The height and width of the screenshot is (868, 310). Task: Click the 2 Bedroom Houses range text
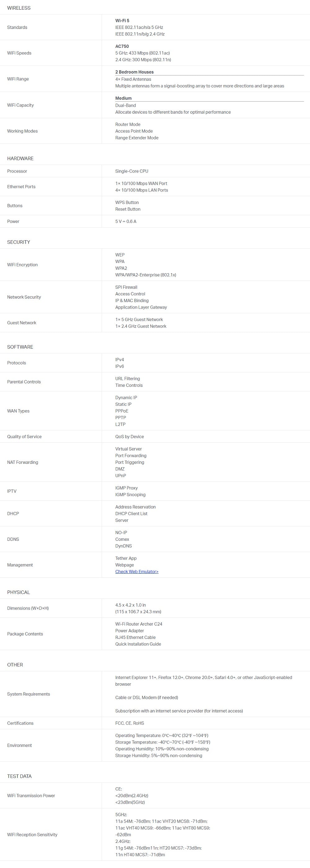click(x=134, y=72)
